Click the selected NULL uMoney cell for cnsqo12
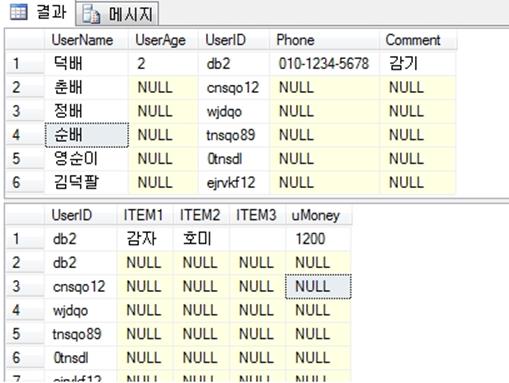The image size is (509, 383). [318, 286]
